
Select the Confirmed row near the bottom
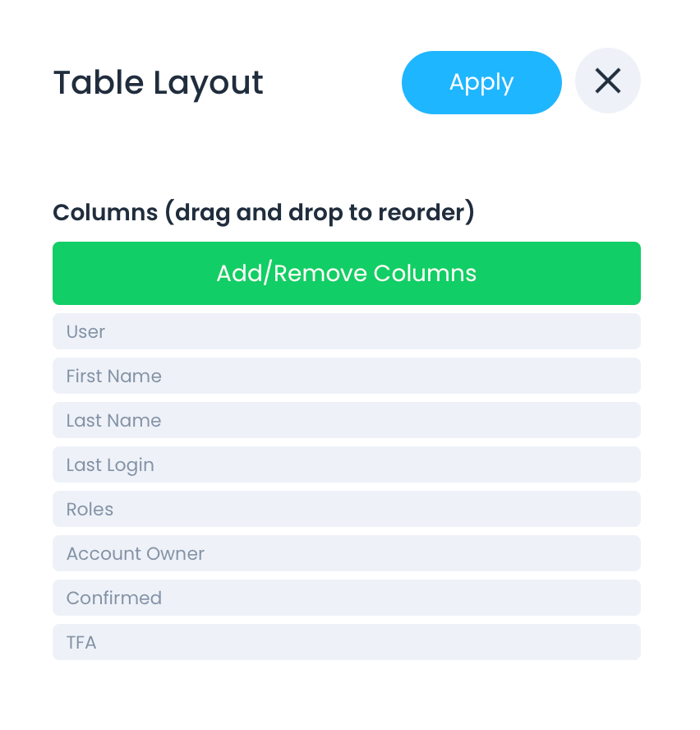click(x=346, y=598)
